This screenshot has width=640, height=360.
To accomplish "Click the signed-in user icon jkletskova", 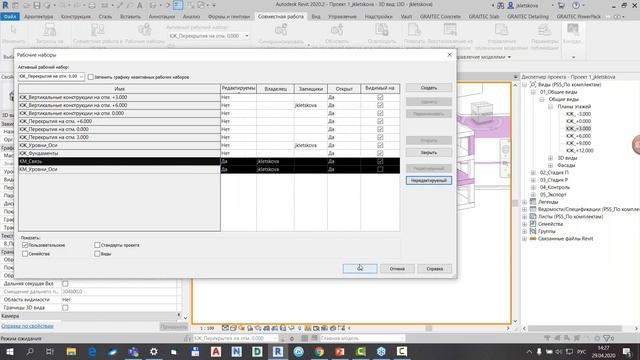I will [511, 5].
